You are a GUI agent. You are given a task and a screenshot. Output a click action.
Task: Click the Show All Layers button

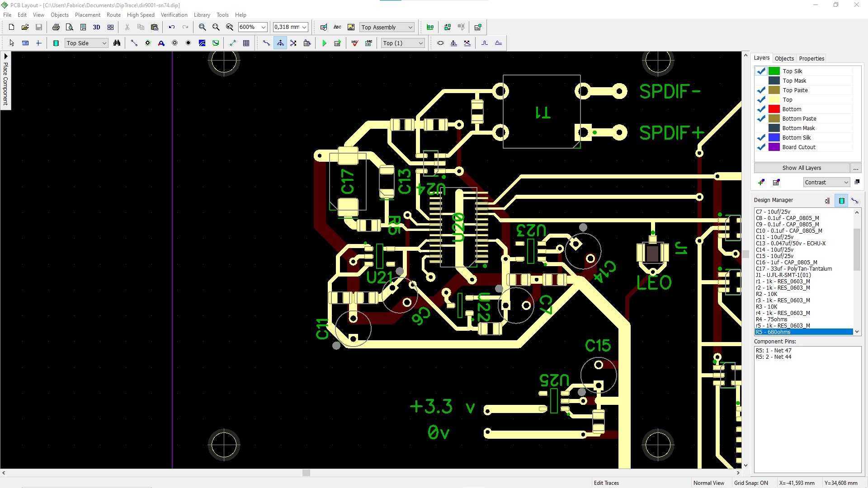pos(802,168)
